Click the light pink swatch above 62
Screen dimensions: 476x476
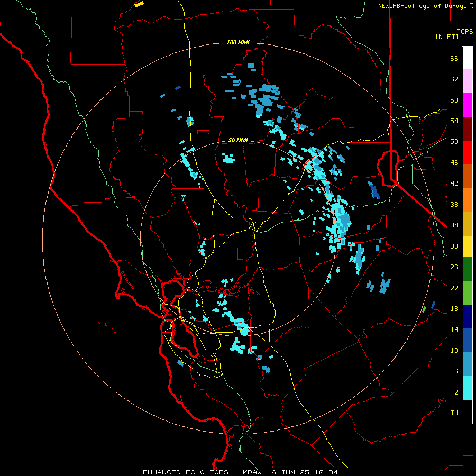[467, 81]
